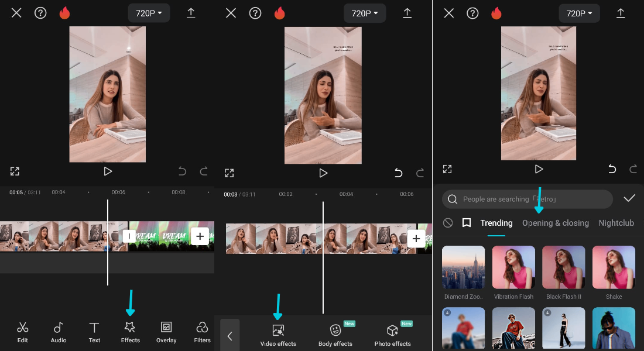Open the Overlay tool
The image size is (644, 351).
[x=166, y=332]
